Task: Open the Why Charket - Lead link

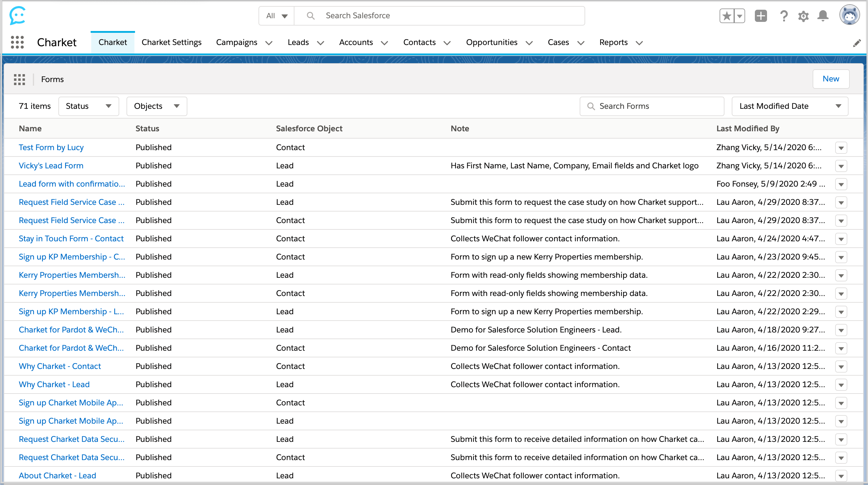Action: pyautogui.click(x=54, y=384)
